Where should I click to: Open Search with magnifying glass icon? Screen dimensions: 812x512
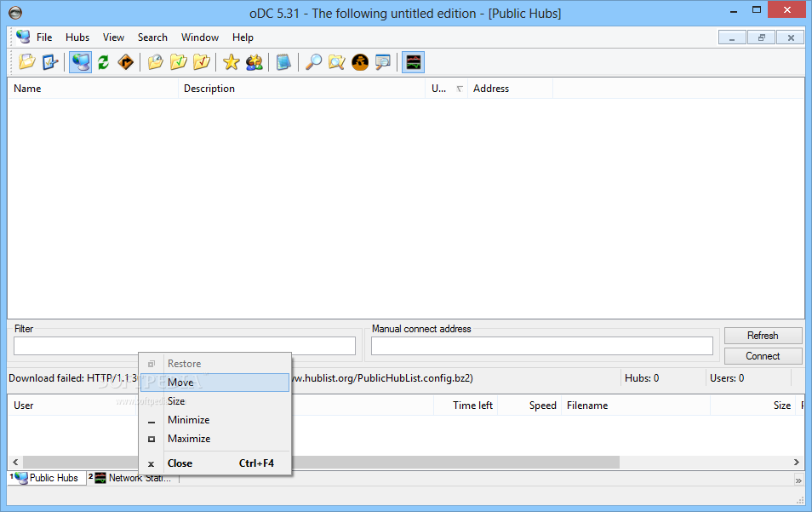[313, 62]
